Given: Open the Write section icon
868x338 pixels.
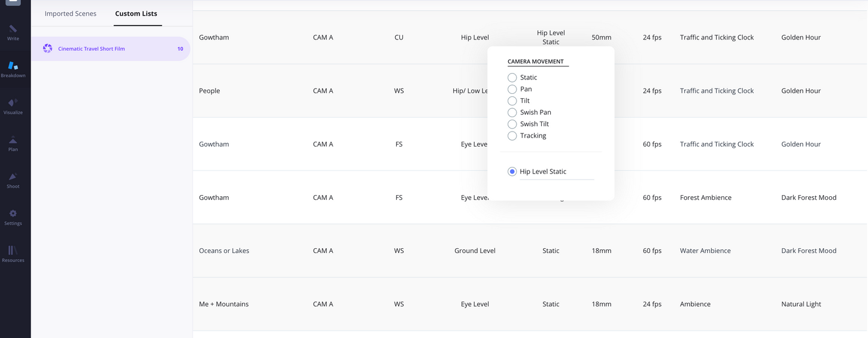Looking at the screenshot, I should [x=13, y=29].
